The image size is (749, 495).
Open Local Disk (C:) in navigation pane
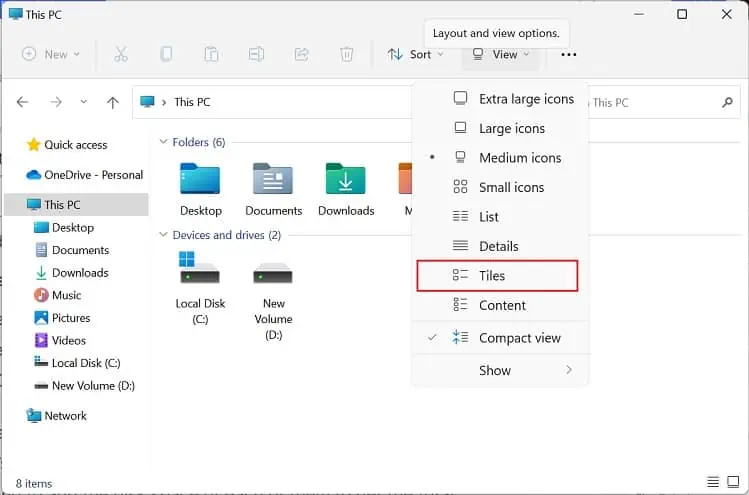tap(77, 363)
